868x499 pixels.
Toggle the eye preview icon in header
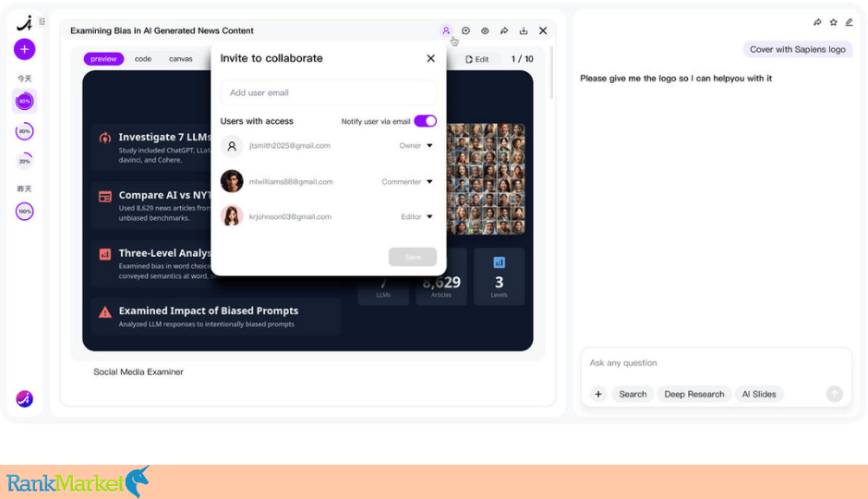point(485,30)
